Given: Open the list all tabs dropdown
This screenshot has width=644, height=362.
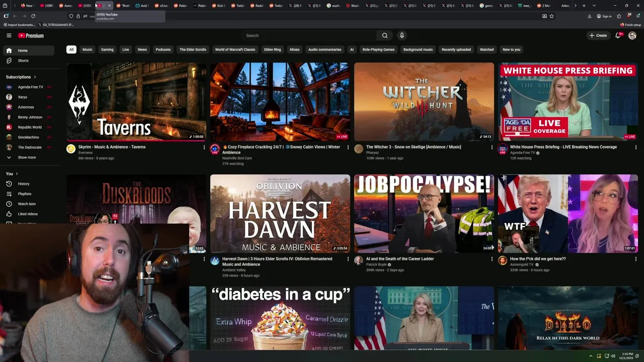Looking at the screenshot, I should click(594, 6).
